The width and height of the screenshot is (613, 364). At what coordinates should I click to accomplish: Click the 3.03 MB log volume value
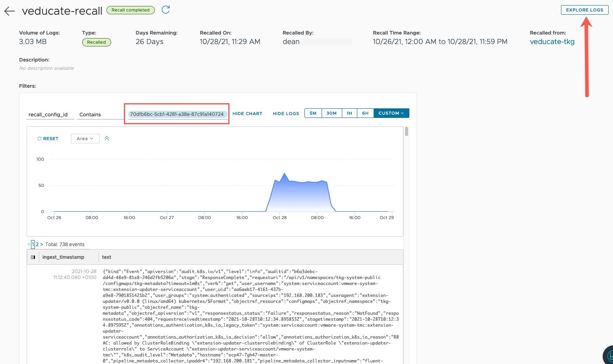(x=33, y=42)
